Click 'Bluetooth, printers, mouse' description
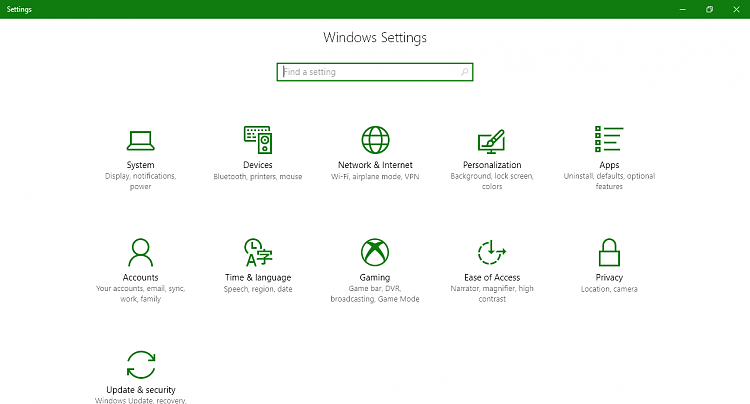The height and width of the screenshot is (404, 750). coord(258,176)
